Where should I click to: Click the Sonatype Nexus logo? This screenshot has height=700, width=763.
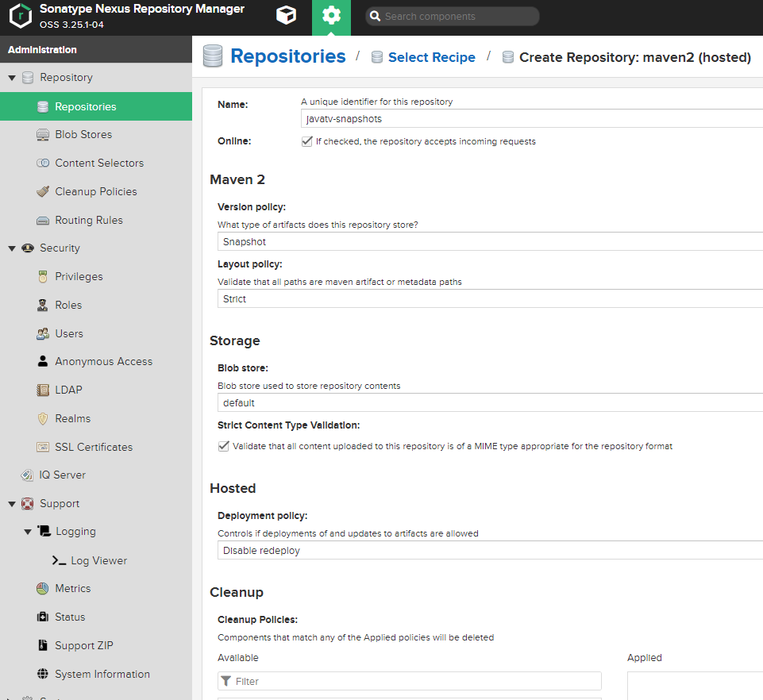pos(20,17)
